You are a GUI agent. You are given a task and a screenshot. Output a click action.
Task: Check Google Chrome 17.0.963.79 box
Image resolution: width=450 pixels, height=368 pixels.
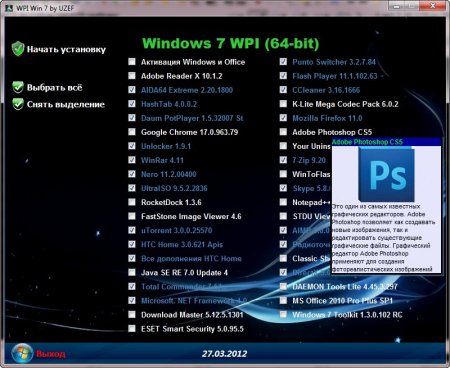132,132
